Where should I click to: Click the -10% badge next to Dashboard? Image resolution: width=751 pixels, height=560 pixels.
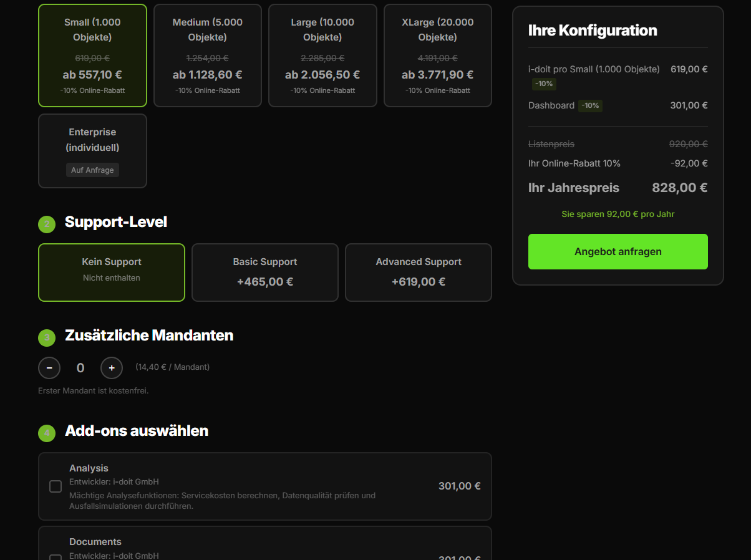(x=590, y=106)
